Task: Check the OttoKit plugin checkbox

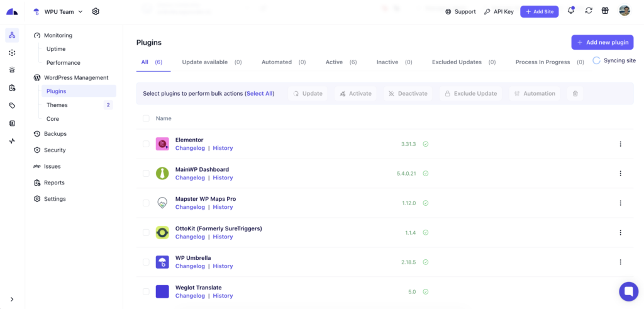Action: (146, 233)
